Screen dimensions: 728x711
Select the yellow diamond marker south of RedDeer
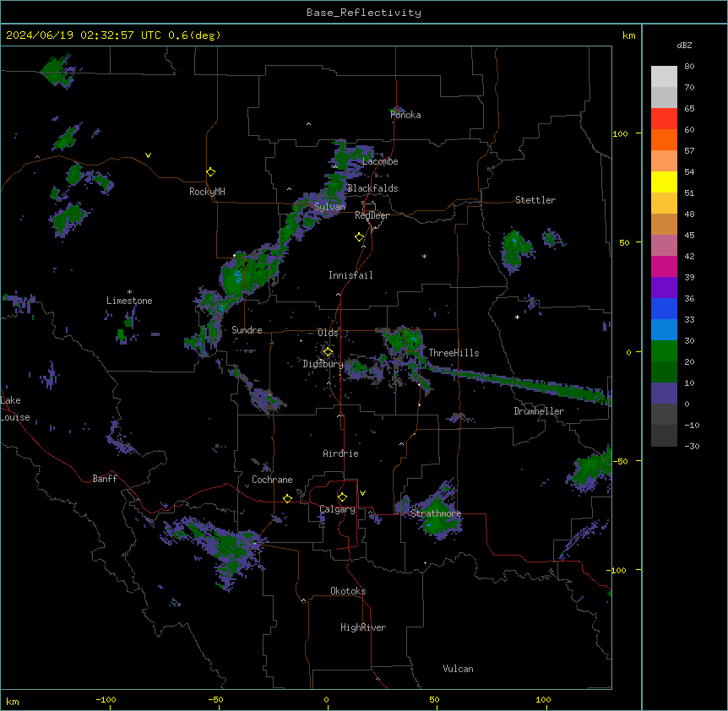(359, 237)
